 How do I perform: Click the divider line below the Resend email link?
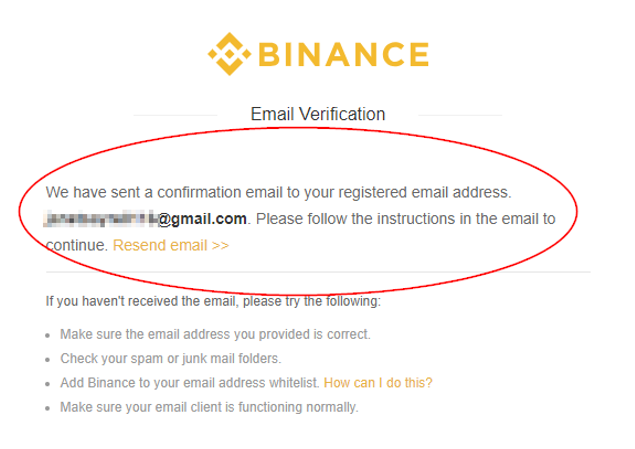[x=318, y=272]
